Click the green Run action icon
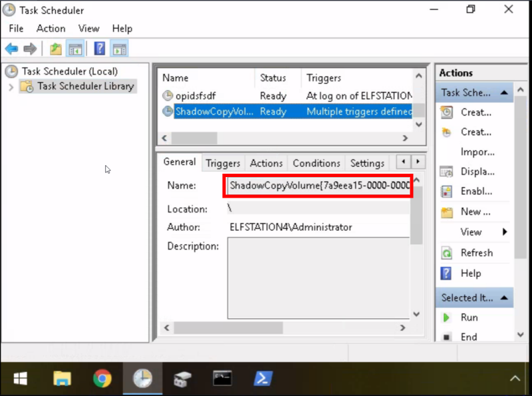Screen dimensions: 532x396 tap(447, 318)
